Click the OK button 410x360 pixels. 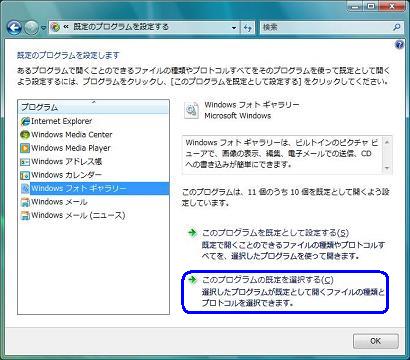coord(375,341)
